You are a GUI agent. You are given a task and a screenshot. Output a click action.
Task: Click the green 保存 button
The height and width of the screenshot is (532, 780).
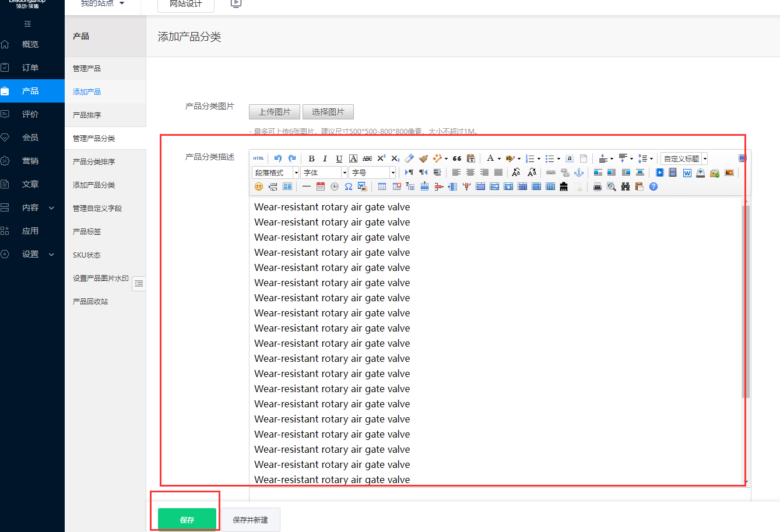pyautogui.click(x=187, y=520)
